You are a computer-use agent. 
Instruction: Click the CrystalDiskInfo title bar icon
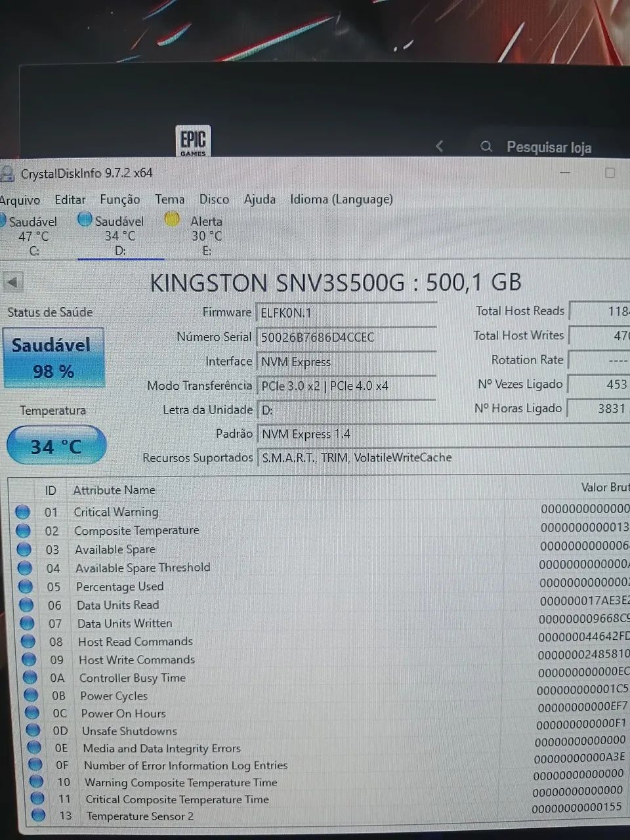[7, 174]
